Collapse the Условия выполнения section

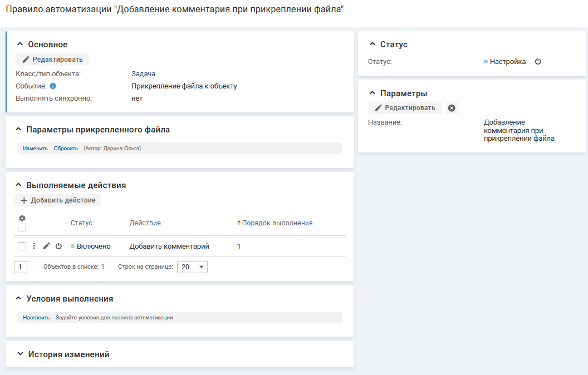(x=18, y=299)
